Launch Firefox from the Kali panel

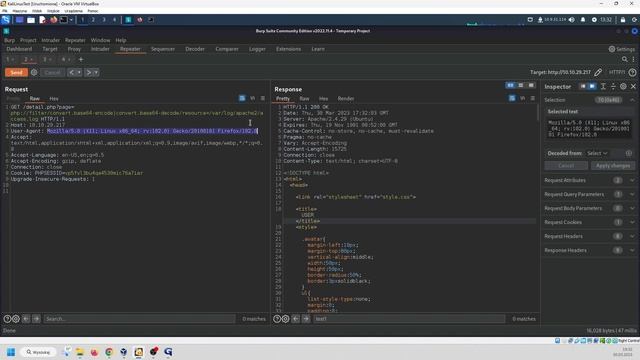point(54,20)
